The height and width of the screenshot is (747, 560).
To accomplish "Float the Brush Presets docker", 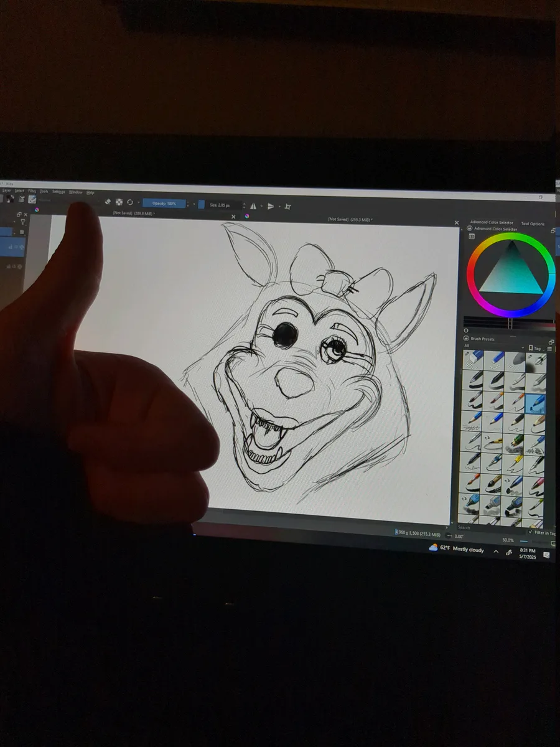I will click(551, 342).
